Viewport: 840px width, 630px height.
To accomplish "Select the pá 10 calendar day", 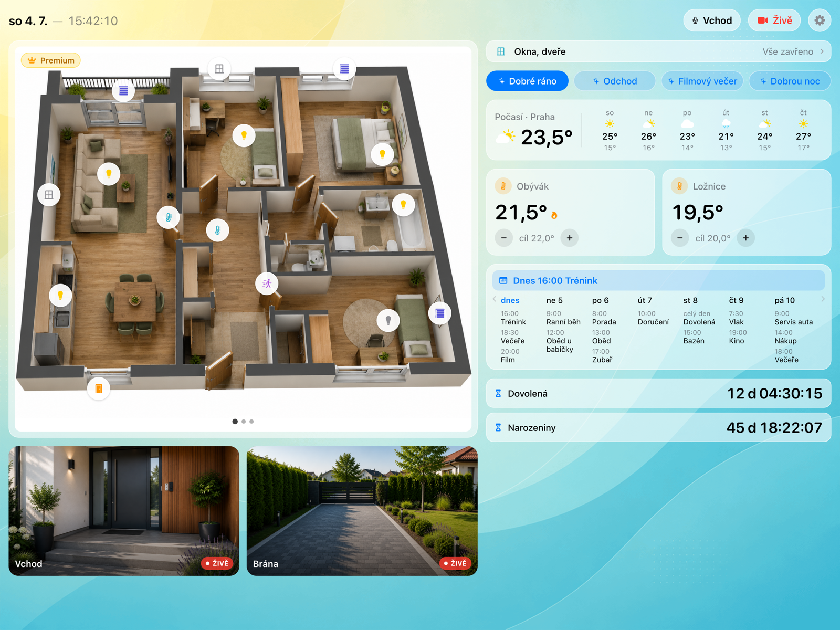I will click(785, 300).
